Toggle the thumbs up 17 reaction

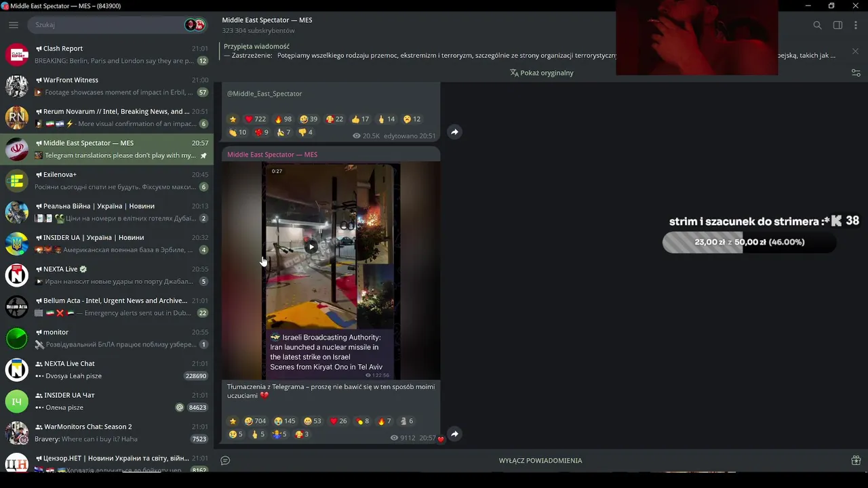pyautogui.click(x=360, y=119)
